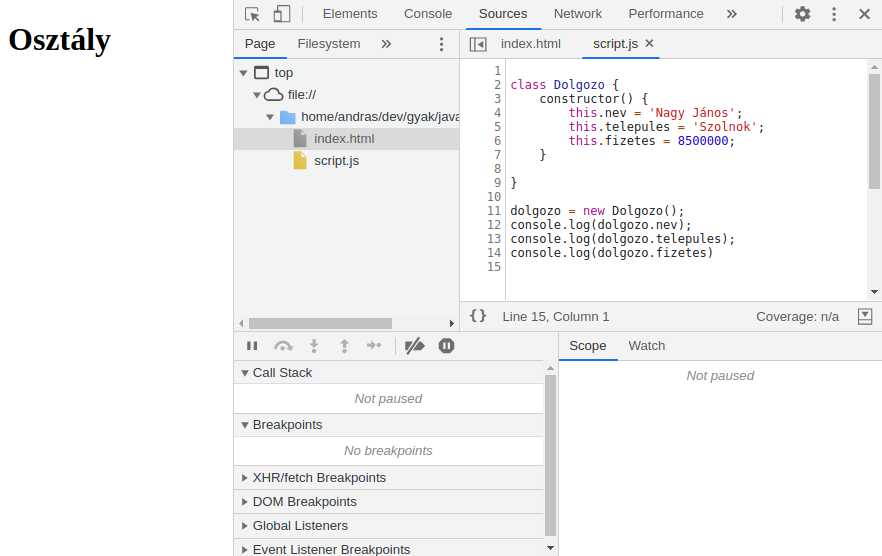Select the script.js editor tab

[x=615, y=44]
